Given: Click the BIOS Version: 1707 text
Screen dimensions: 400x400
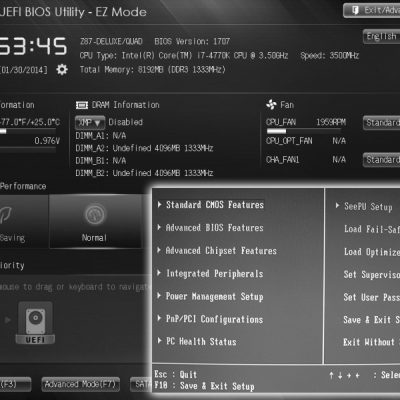Looking at the screenshot, I should tap(192, 41).
